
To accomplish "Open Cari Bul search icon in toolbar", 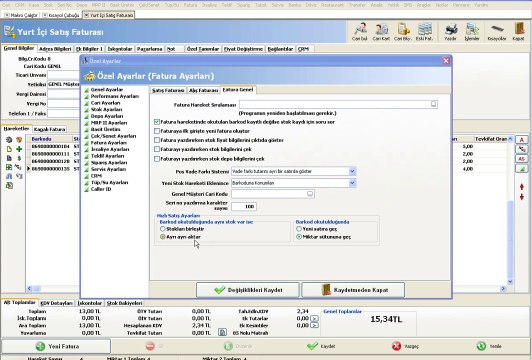I will (x=360, y=31).
